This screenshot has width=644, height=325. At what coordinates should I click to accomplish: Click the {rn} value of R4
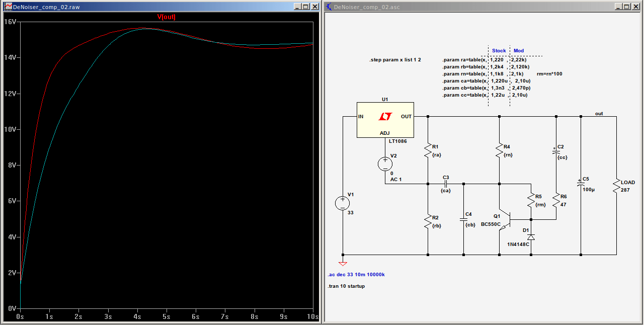(508, 155)
